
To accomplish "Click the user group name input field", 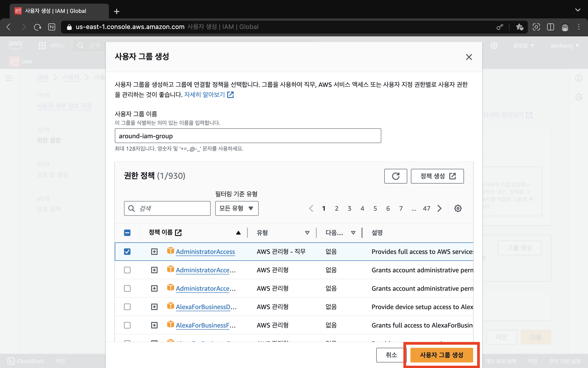I will point(248,136).
